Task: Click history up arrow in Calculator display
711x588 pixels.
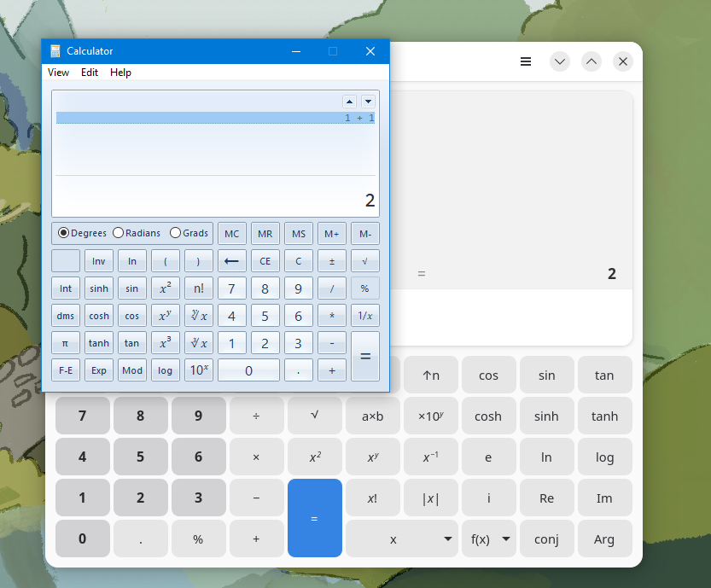Action: point(349,102)
